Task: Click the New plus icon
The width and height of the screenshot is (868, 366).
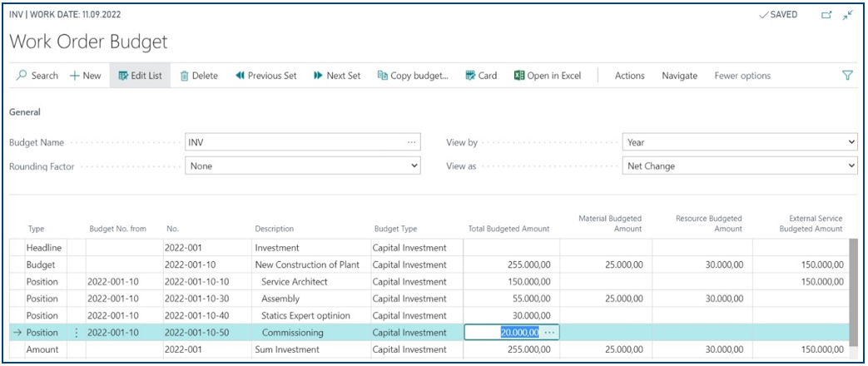Action: click(75, 76)
